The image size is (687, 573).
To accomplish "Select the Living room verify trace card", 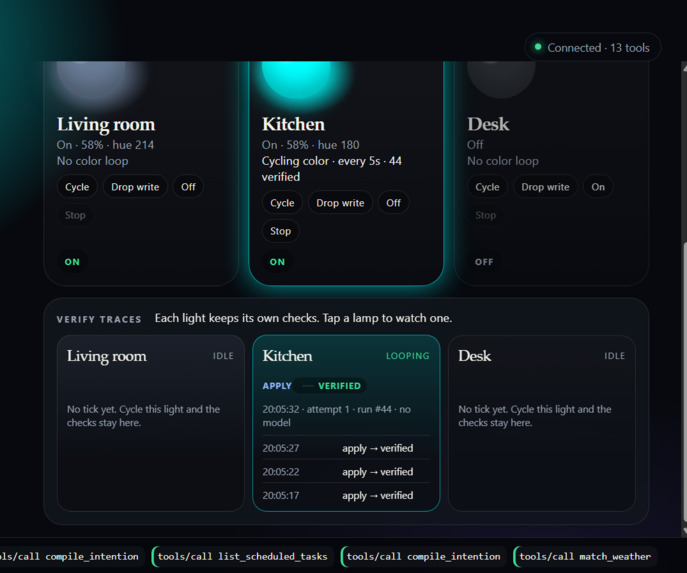I will pos(151,423).
